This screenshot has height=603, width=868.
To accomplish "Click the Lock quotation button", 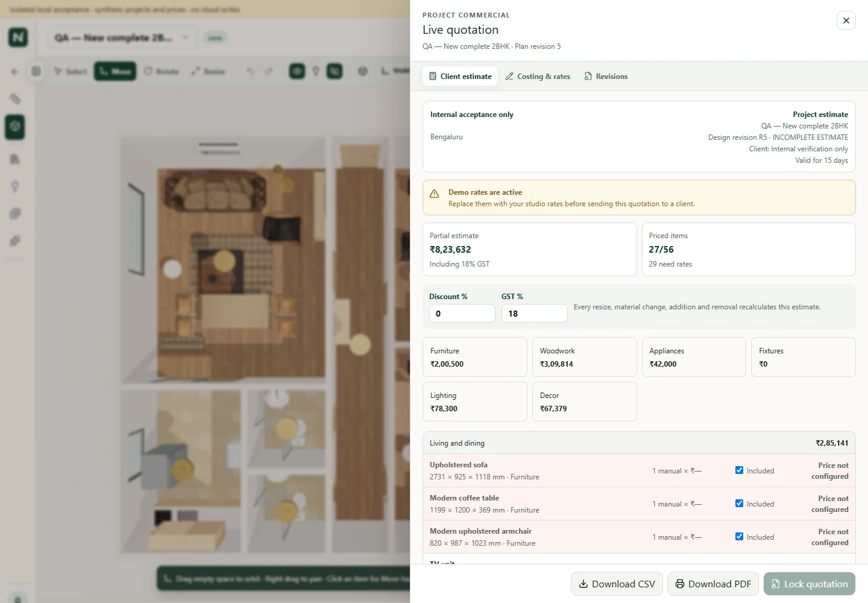I will click(810, 584).
